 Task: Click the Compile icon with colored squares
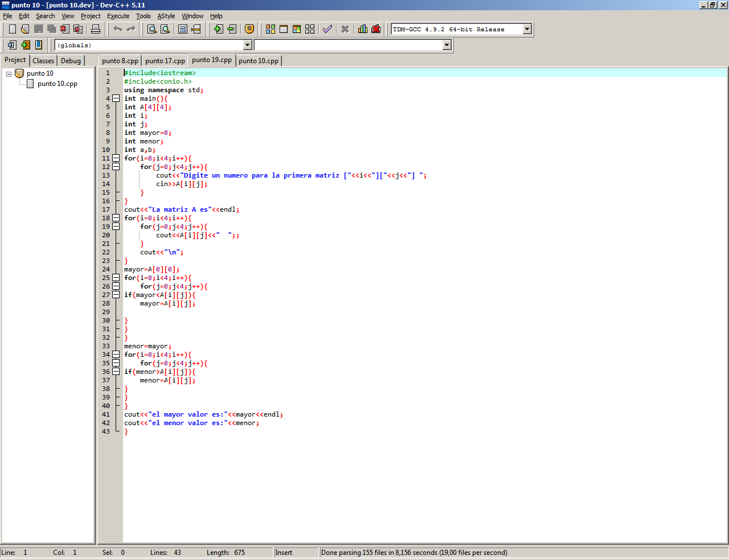pos(271,29)
